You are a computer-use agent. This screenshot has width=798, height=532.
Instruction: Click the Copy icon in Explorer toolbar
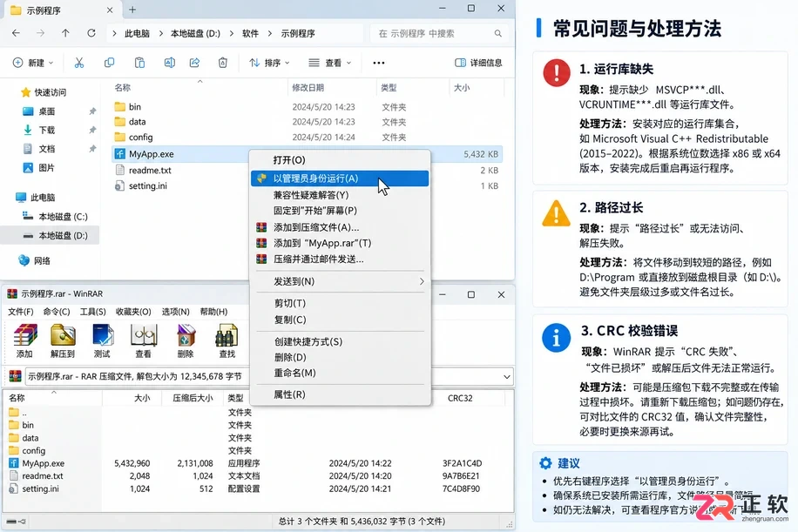click(109, 63)
